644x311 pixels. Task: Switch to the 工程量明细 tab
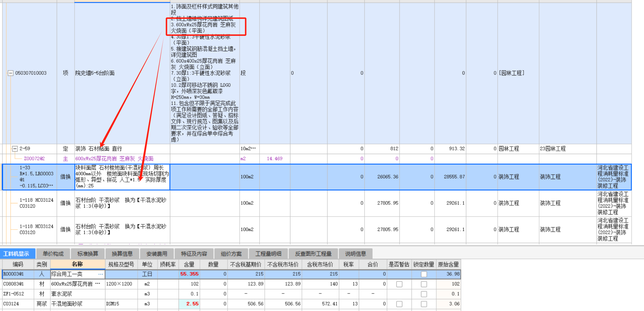pyautogui.click(x=268, y=254)
